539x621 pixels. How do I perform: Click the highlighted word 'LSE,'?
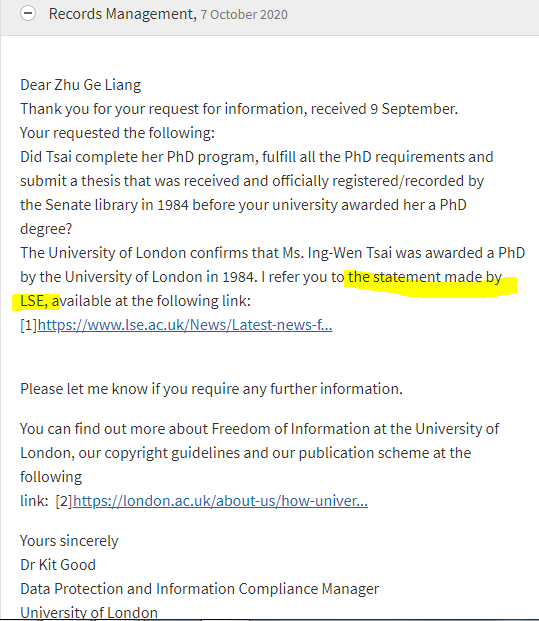[34, 301]
